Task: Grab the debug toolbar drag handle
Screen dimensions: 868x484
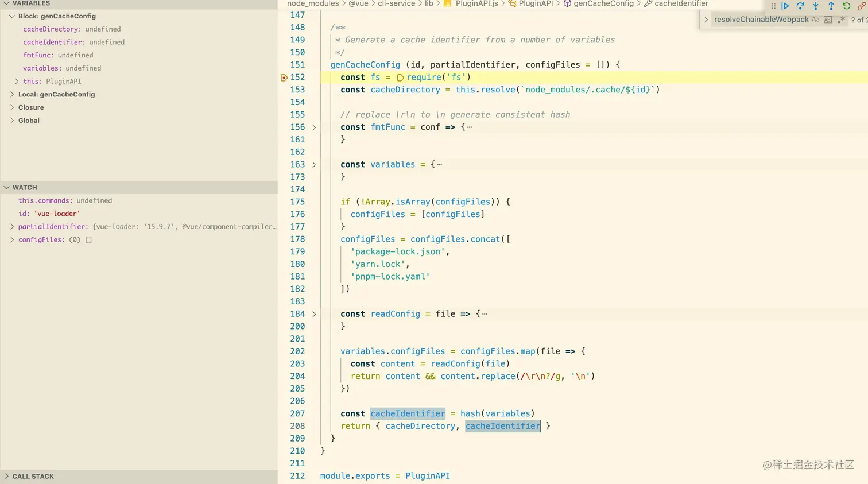Action: point(773,6)
